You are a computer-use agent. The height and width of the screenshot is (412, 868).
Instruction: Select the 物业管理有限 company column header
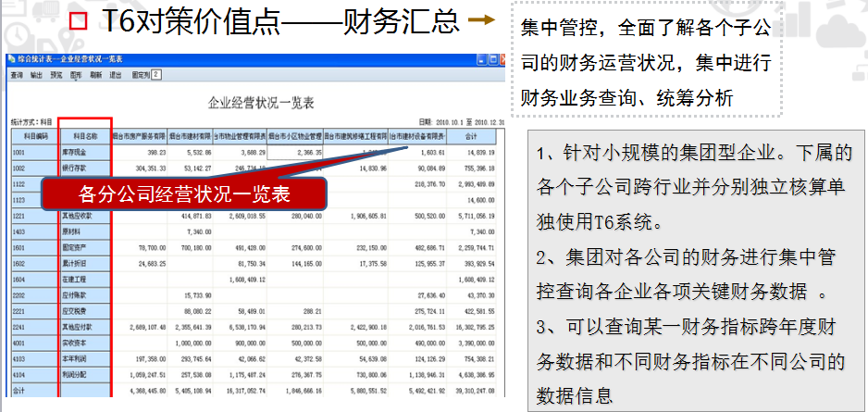[240, 136]
